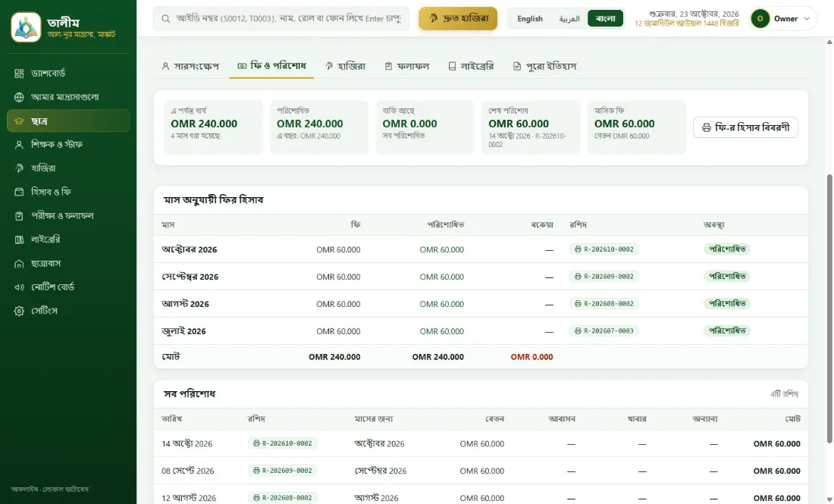Open সেটিংস from the sidebar
Viewport: 834px width, 504px height.
[68, 311]
